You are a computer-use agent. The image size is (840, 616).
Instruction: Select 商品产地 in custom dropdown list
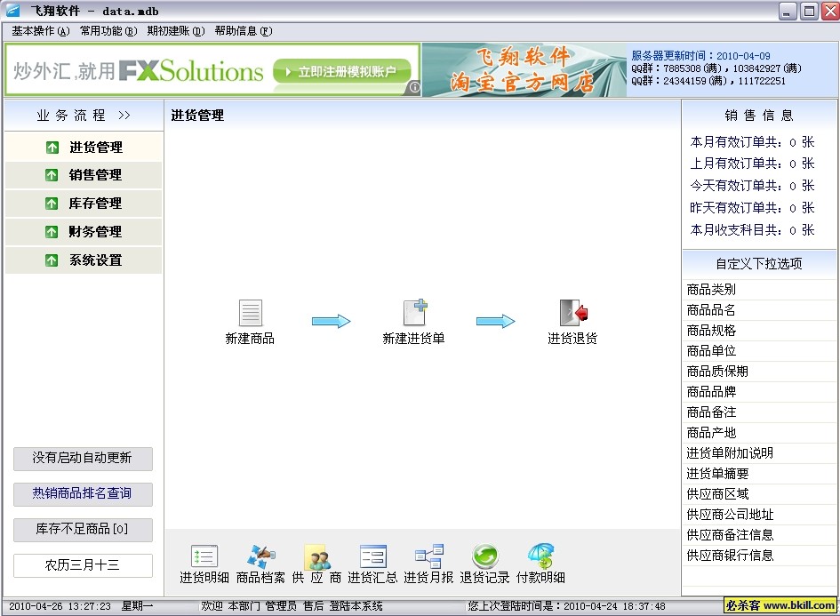tap(759, 433)
